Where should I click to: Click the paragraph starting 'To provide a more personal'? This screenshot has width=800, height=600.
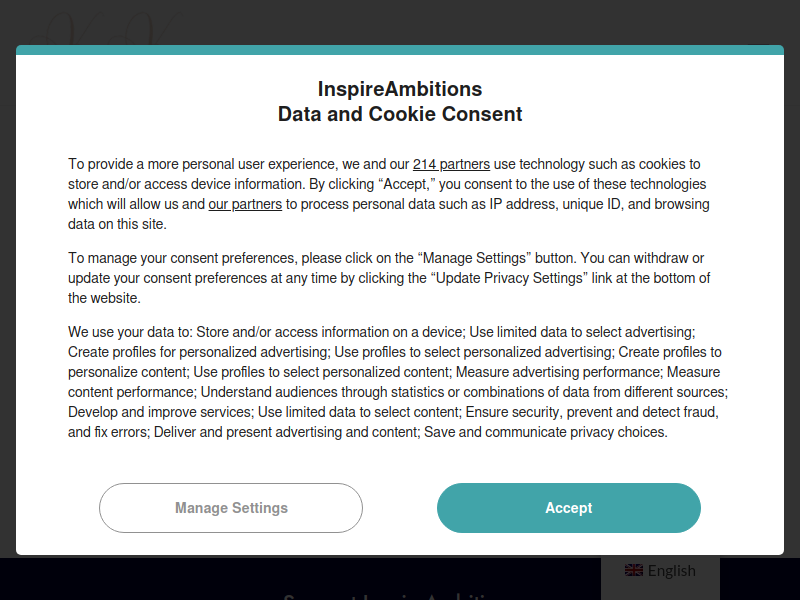pyautogui.click(x=389, y=194)
